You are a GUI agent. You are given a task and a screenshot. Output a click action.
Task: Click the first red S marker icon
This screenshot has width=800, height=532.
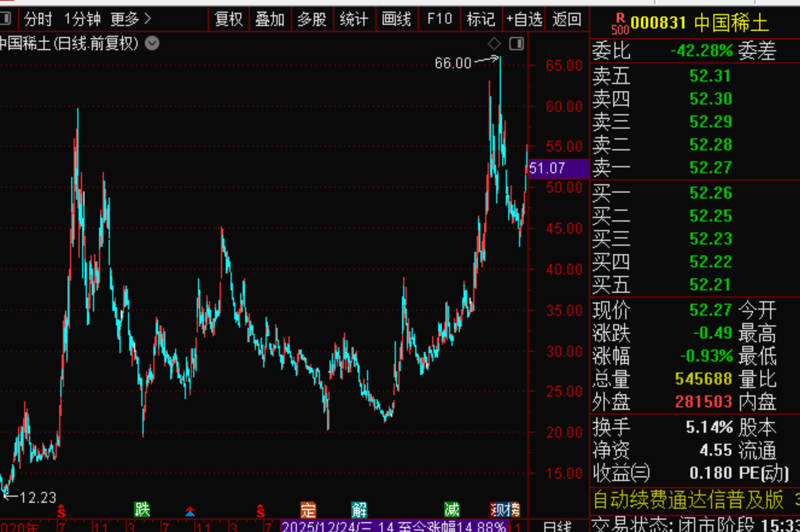click(61, 511)
